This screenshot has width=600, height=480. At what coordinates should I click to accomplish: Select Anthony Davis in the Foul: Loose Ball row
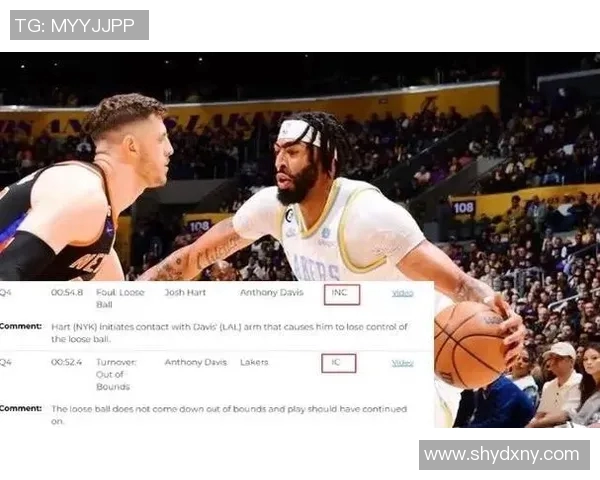271,292
